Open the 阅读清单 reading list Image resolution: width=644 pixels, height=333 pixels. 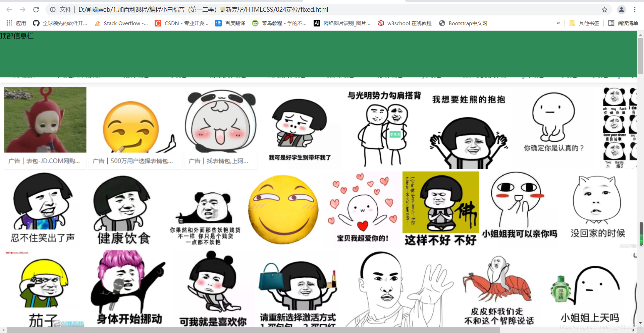point(623,23)
